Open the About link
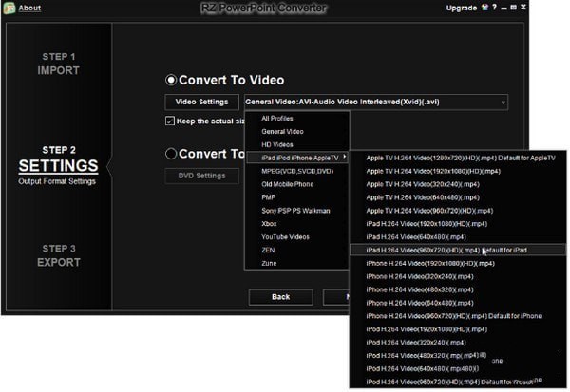Viewport: 570px width, 392px height. [29, 8]
